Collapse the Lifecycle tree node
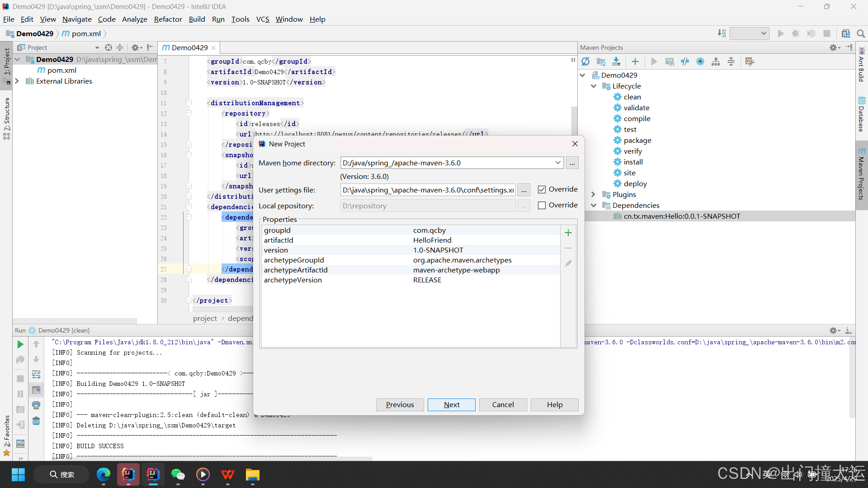Image resolution: width=868 pixels, height=488 pixels. pyautogui.click(x=594, y=86)
